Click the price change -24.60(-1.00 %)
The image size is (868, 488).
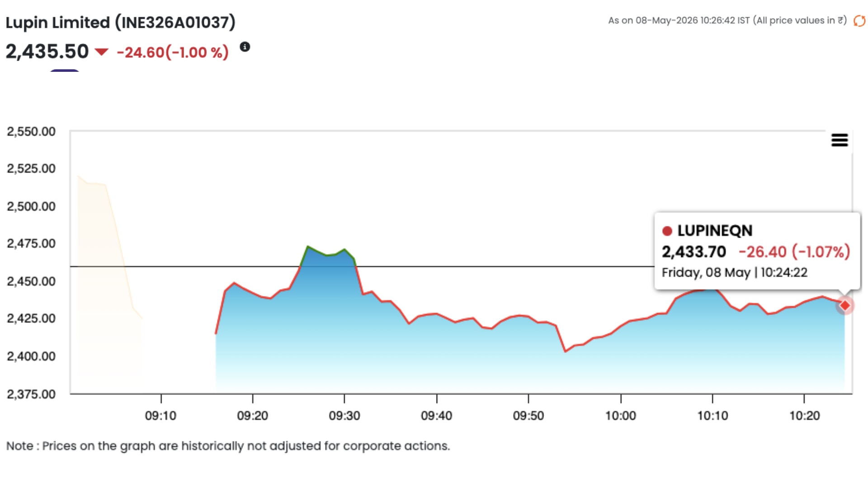173,52
